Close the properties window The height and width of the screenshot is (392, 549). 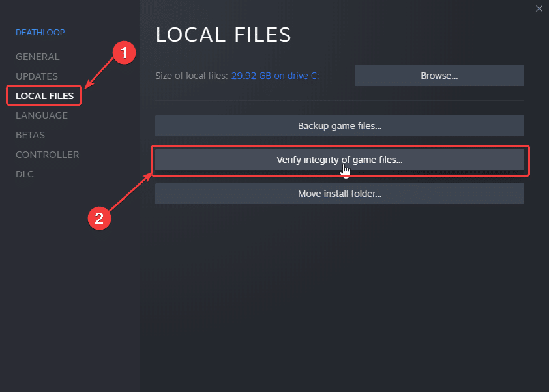(x=539, y=8)
